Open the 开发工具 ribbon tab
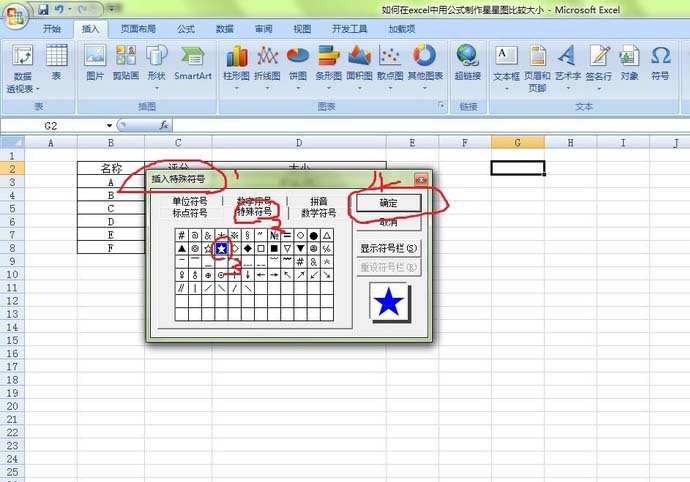Image resolution: width=690 pixels, height=482 pixels. [x=350, y=29]
